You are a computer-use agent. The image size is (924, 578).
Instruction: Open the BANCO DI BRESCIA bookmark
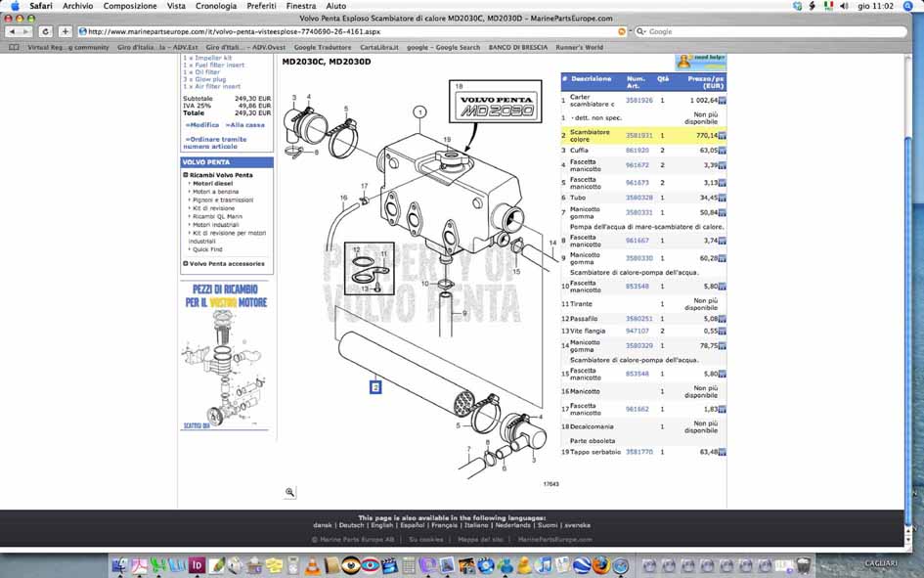coord(518,47)
